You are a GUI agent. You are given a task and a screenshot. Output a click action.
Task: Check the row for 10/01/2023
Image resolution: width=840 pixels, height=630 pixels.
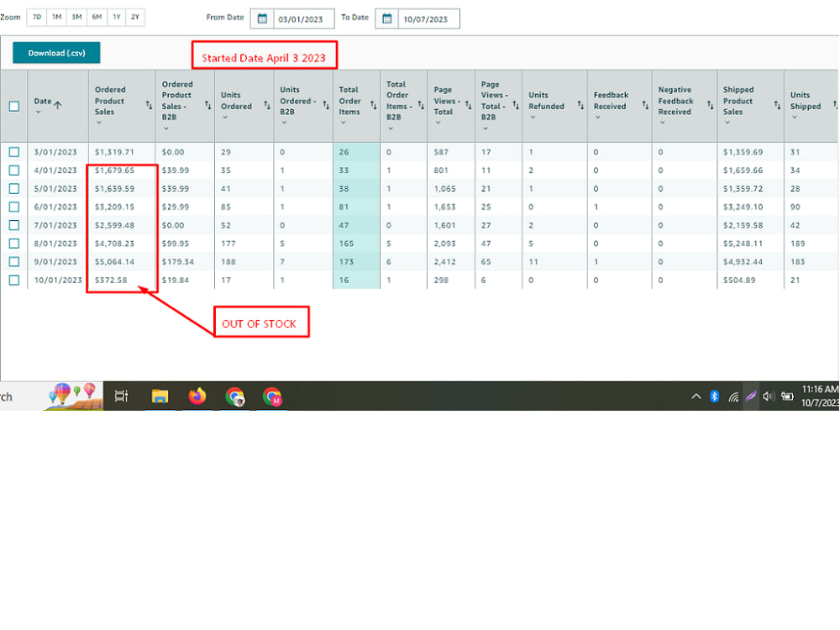(14, 280)
